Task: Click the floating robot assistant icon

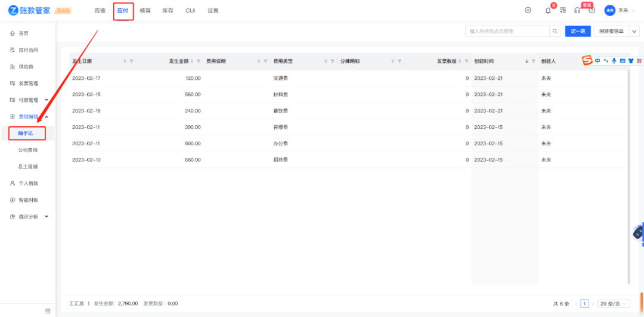Action: pos(638,233)
